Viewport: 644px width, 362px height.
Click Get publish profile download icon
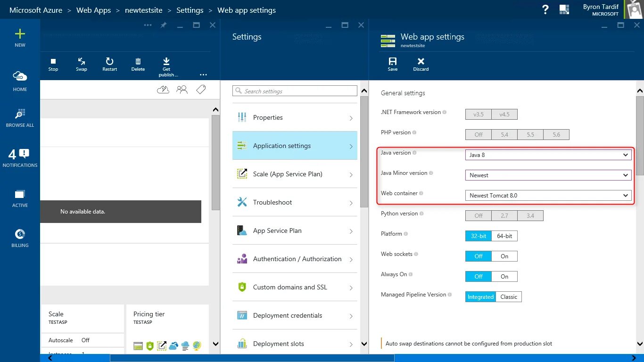(x=166, y=61)
